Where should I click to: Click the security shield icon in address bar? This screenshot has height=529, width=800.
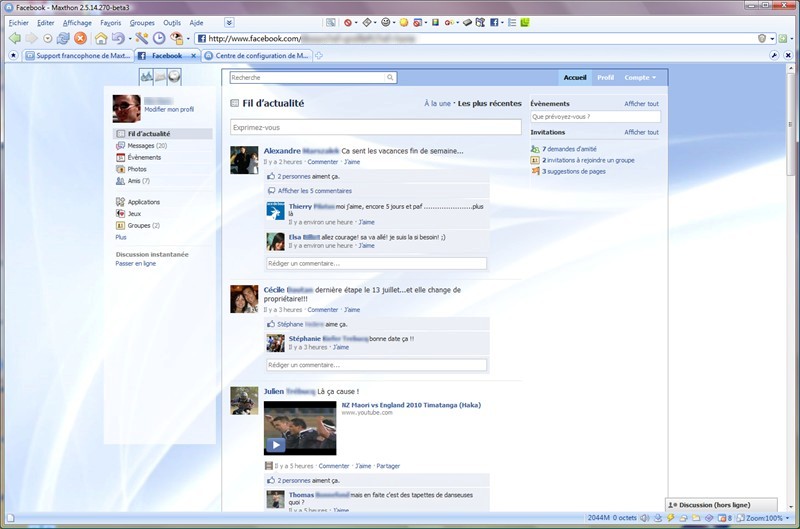tap(762, 38)
